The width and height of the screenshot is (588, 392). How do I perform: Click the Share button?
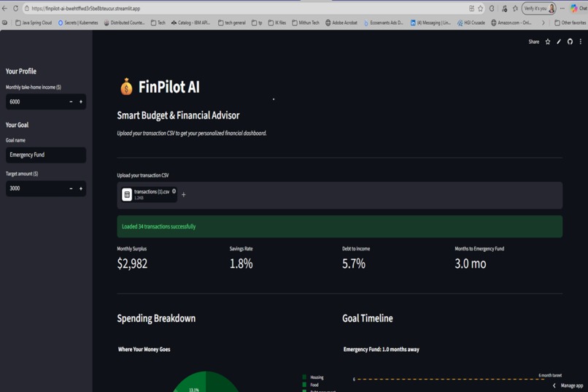tap(533, 42)
